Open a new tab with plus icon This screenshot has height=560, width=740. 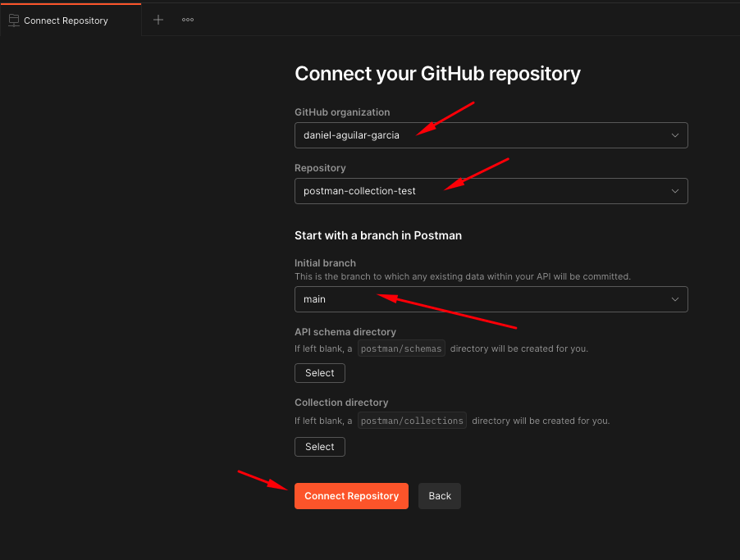[x=158, y=20]
